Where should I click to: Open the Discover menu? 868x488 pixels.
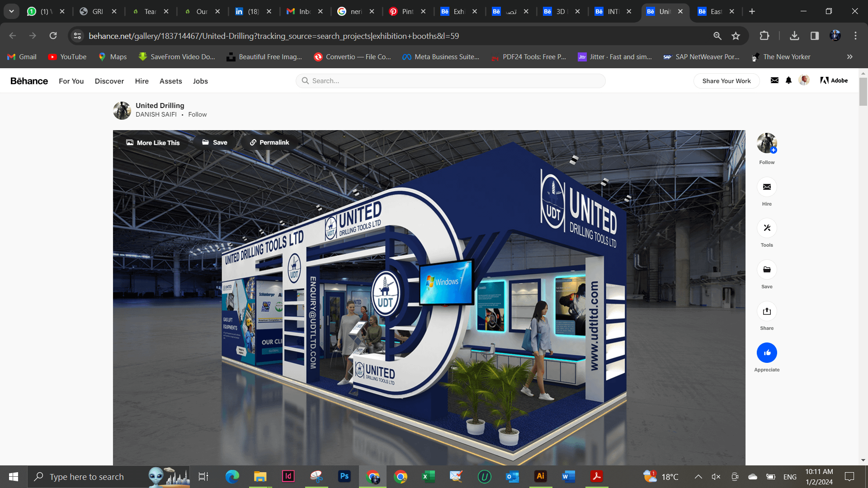109,81
